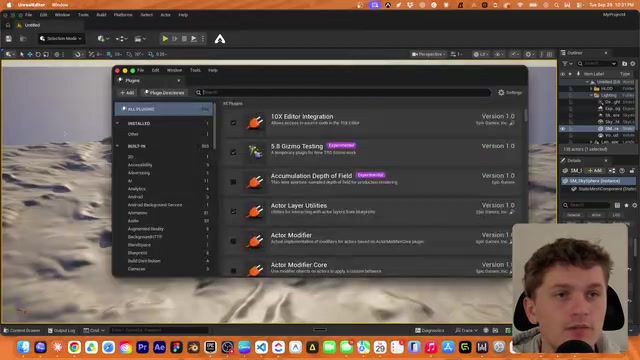Click the plugin list vertical scrollbar
The image size is (640, 360).
(526, 115)
